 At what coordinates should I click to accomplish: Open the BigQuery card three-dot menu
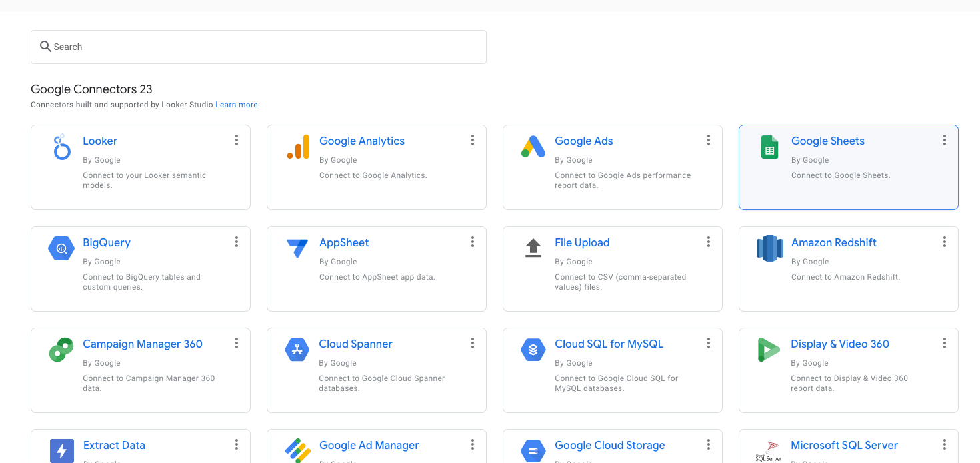(236, 242)
